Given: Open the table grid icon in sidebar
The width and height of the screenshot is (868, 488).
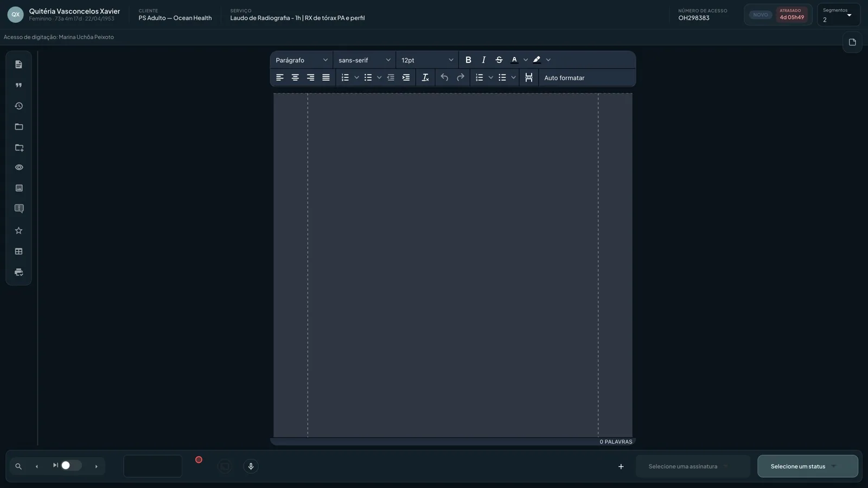Looking at the screenshot, I should tap(18, 252).
